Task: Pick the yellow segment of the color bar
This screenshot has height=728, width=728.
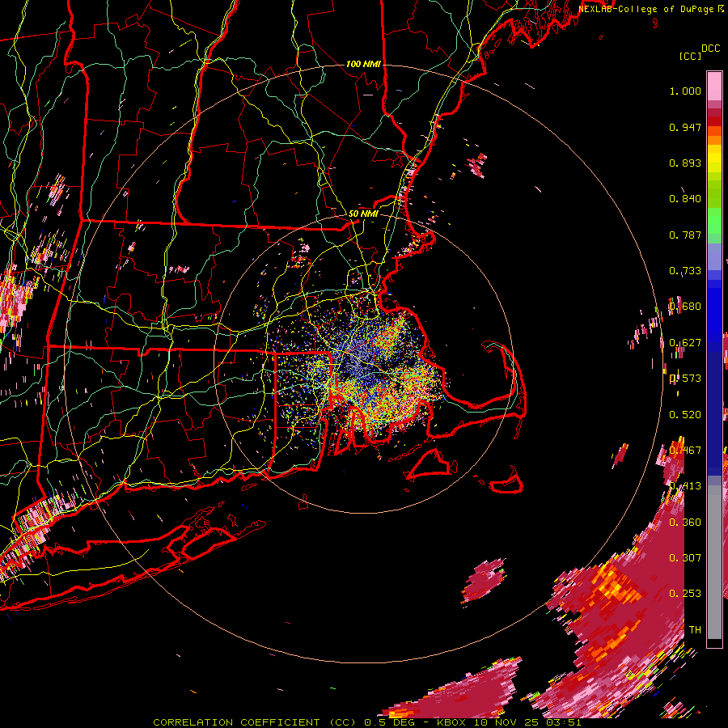Action: pyautogui.click(x=714, y=158)
